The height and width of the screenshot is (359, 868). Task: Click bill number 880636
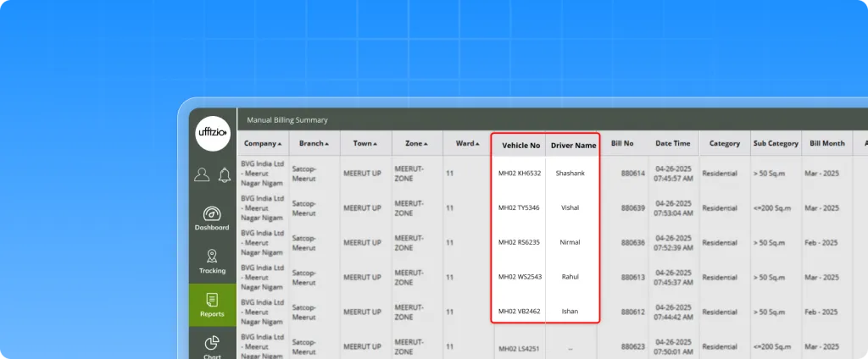tap(632, 242)
